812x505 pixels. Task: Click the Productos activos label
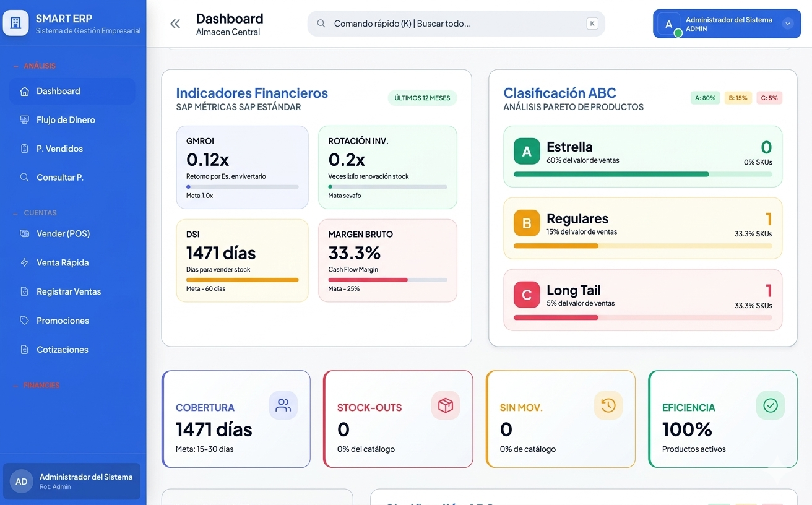[x=694, y=449]
